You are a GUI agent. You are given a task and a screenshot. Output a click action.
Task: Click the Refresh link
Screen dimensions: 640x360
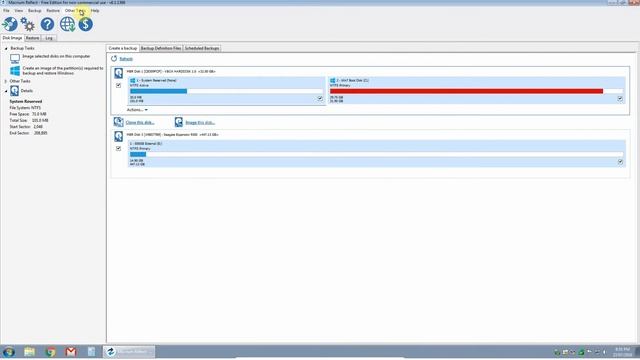pyautogui.click(x=126, y=59)
